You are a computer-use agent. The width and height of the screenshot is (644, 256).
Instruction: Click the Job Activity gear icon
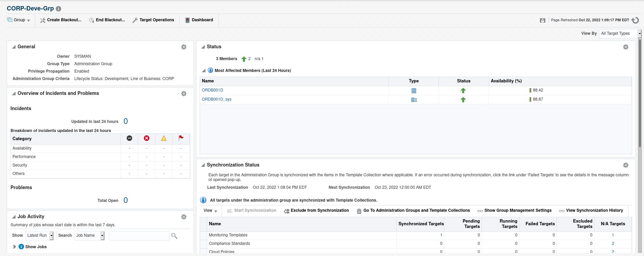tap(184, 217)
